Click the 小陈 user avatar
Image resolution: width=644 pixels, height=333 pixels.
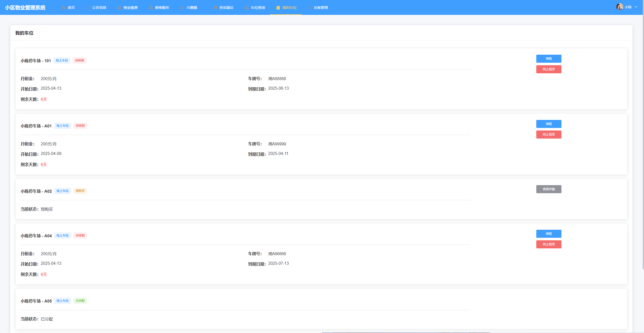[619, 7]
